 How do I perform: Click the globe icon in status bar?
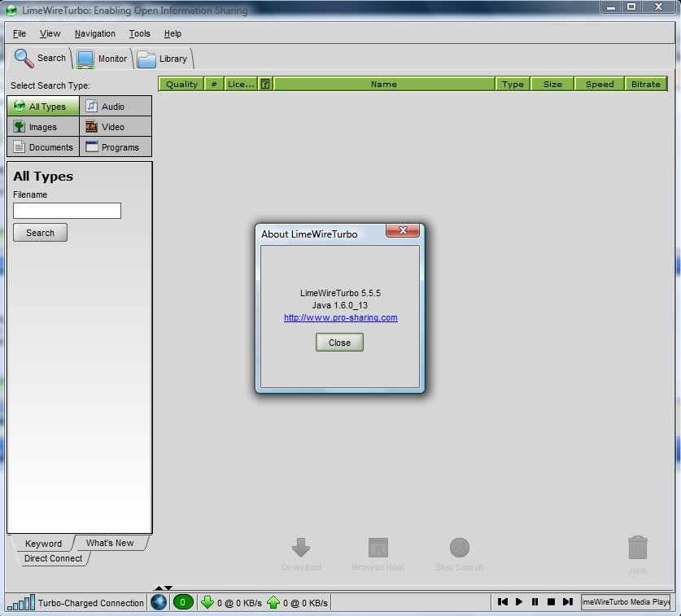(159, 602)
